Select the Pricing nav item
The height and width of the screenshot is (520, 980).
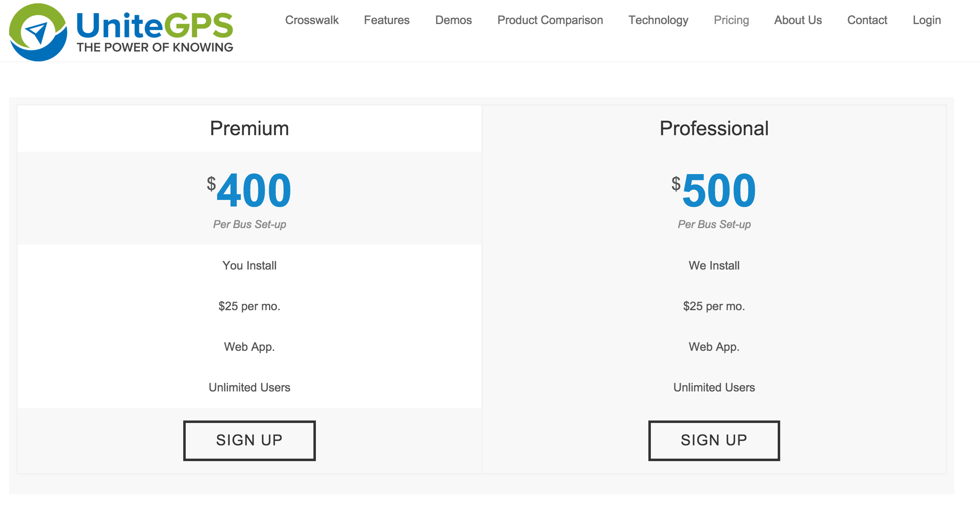731,20
